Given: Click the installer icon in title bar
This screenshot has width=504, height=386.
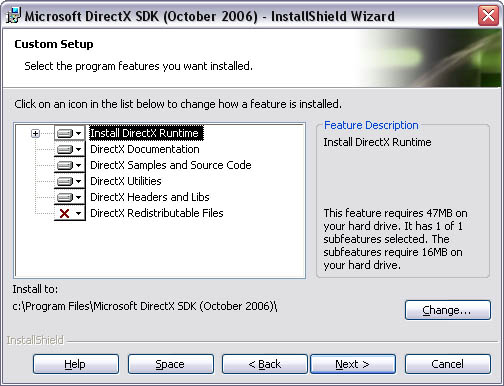Looking at the screenshot, I should [x=14, y=16].
